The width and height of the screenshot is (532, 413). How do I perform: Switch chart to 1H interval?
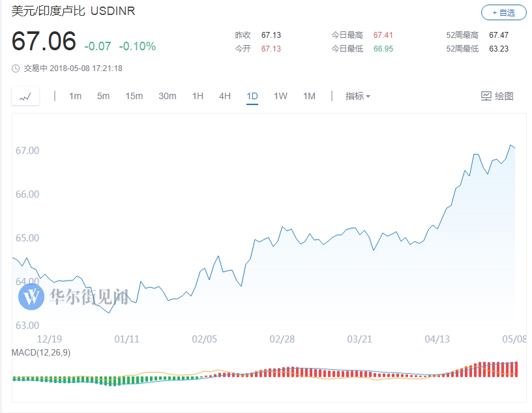click(x=198, y=96)
